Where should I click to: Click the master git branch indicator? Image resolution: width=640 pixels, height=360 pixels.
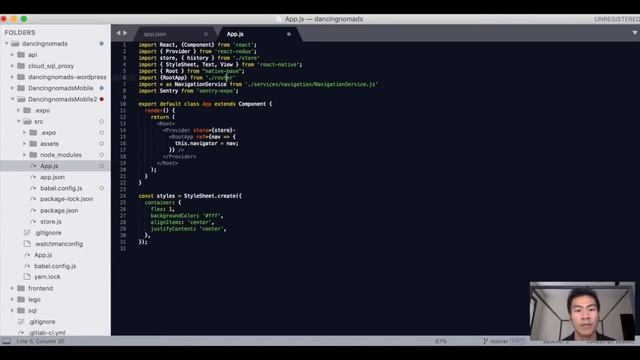tap(499, 341)
